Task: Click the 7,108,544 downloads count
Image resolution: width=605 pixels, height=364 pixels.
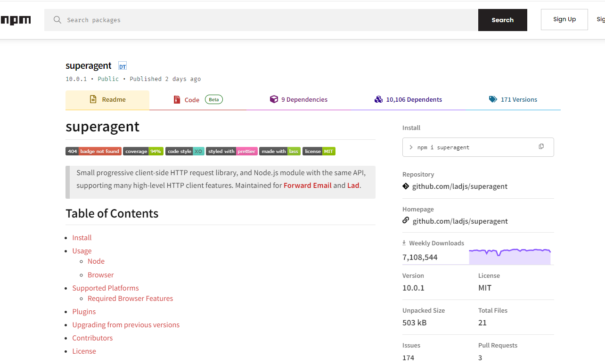Action: [x=420, y=258]
